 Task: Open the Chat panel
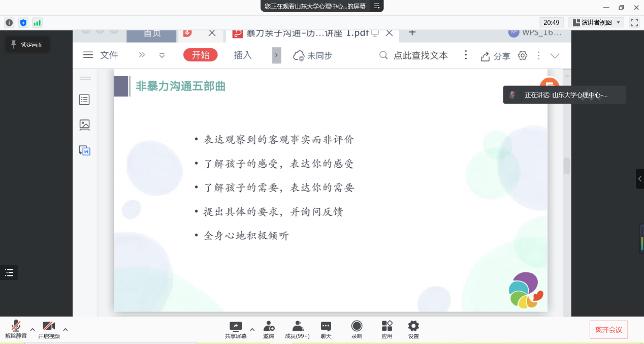[x=326, y=329]
